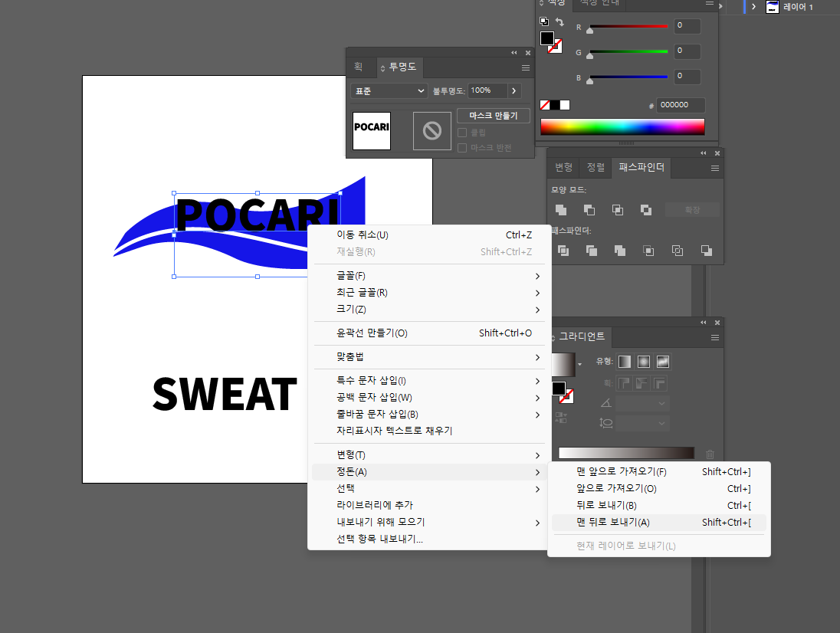The width and height of the screenshot is (840, 633).
Task: Open the 맞춤법 submenu
Action: pyautogui.click(x=428, y=356)
